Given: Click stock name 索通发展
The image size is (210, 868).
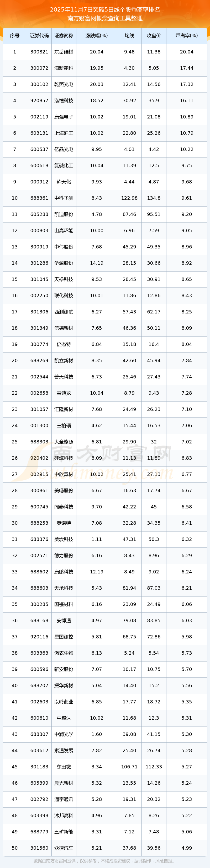Looking at the screenshot, I should [64, 750].
